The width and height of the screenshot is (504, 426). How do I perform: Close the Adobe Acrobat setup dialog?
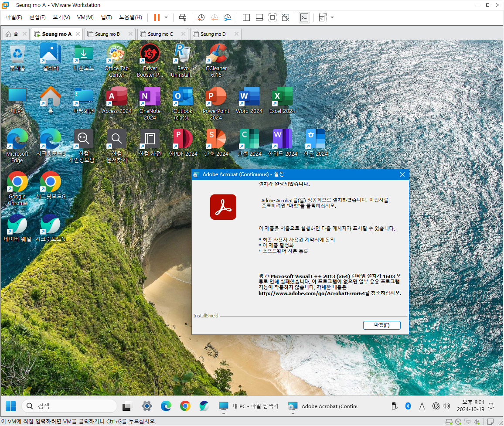pos(402,174)
